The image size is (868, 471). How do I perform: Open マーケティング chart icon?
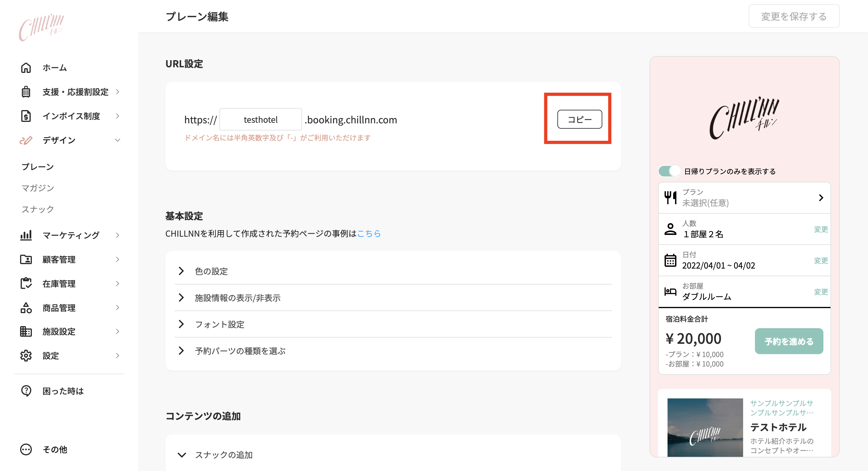coord(26,235)
